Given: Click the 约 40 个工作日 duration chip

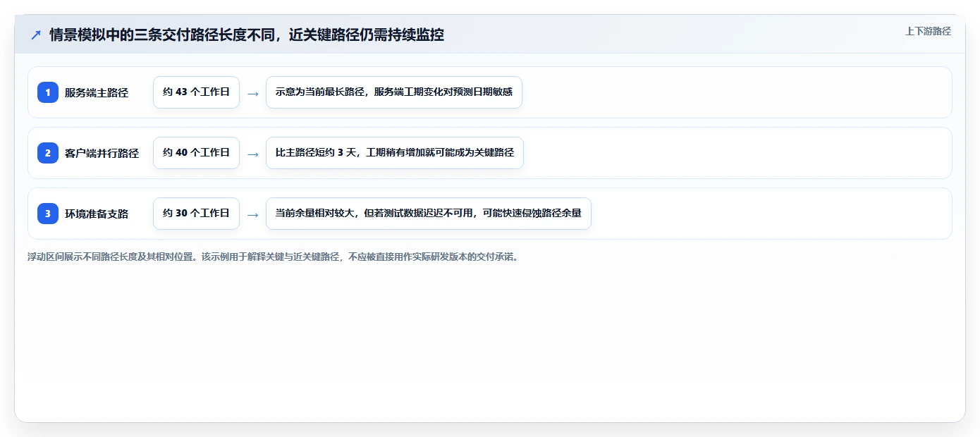Looking at the screenshot, I should 196,153.
